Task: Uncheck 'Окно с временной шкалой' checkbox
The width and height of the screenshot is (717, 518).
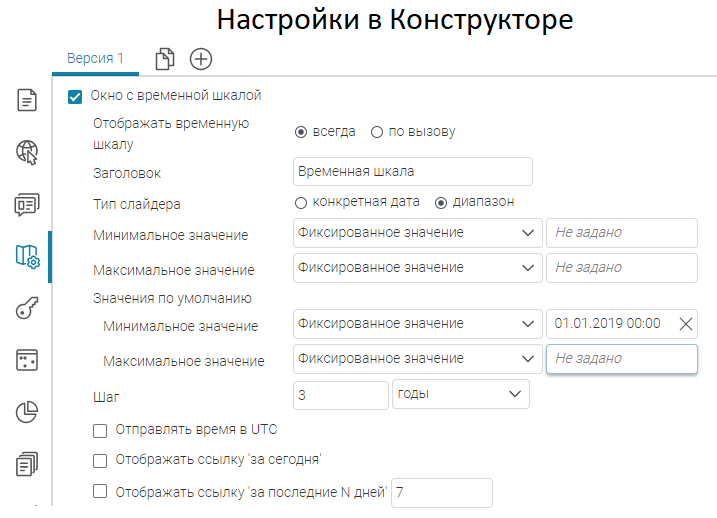Action: pyautogui.click(x=74, y=97)
